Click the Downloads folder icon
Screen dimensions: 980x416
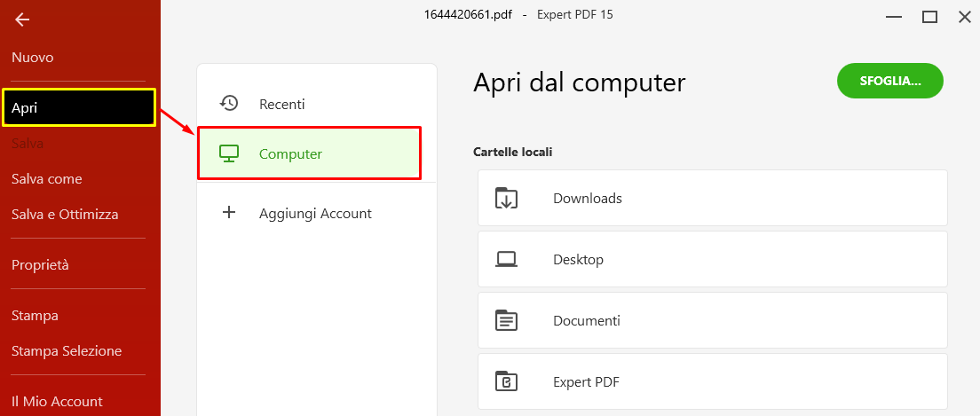pos(506,198)
